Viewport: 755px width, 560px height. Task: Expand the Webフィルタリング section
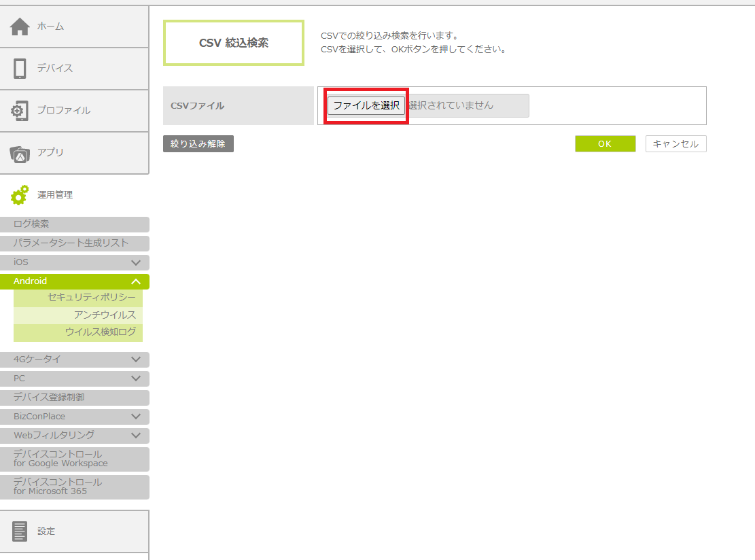click(x=136, y=436)
